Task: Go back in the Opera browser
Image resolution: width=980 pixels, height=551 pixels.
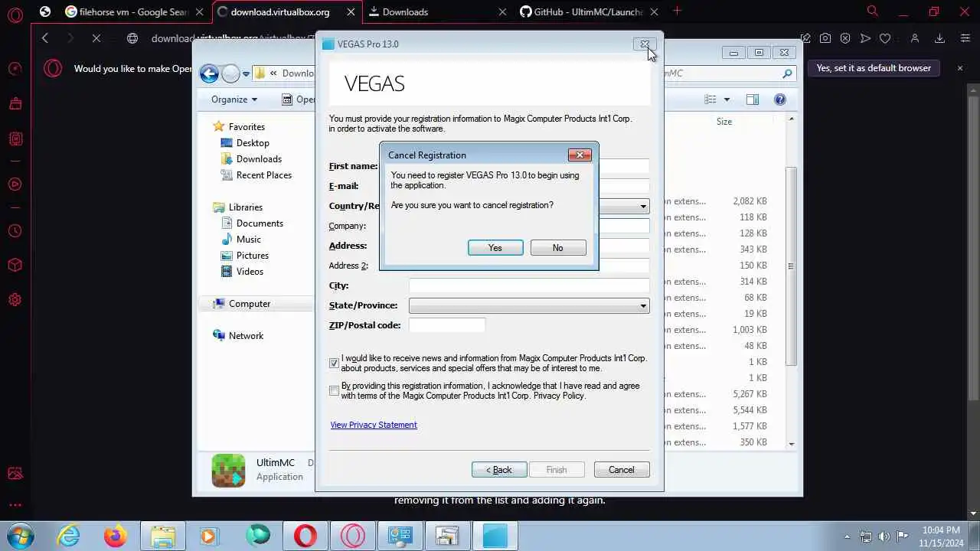Action: pyautogui.click(x=45, y=38)
